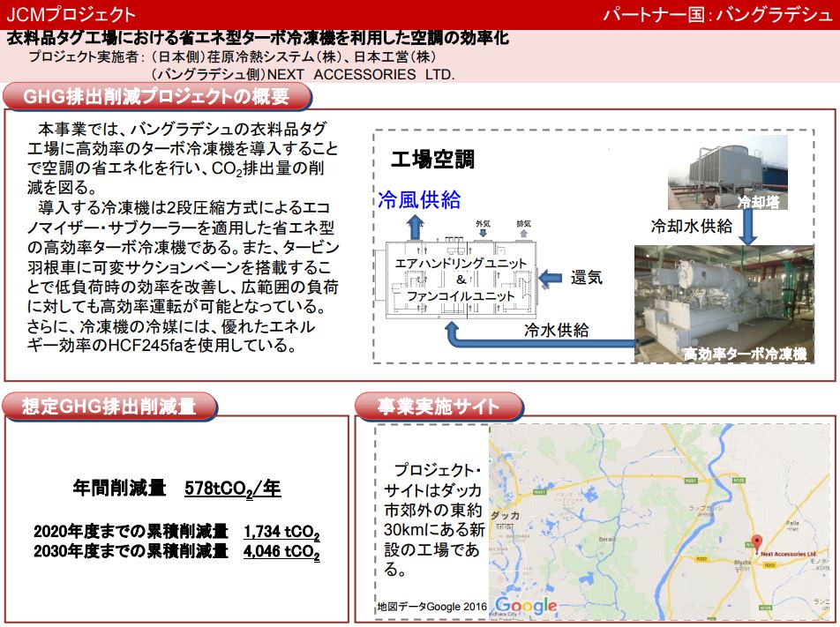Screen dimensions: 840x627
Task: Click the 冷却塔 caption on the photo
Action: point(759,202)
